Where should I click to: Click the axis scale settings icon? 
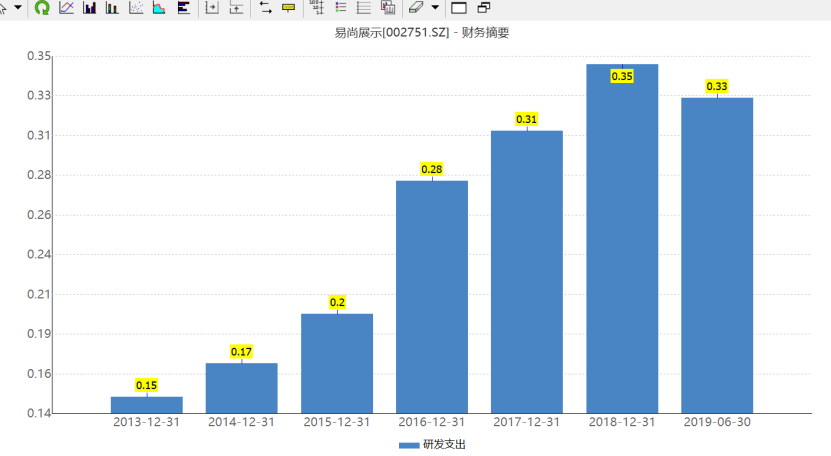[317, 7]
